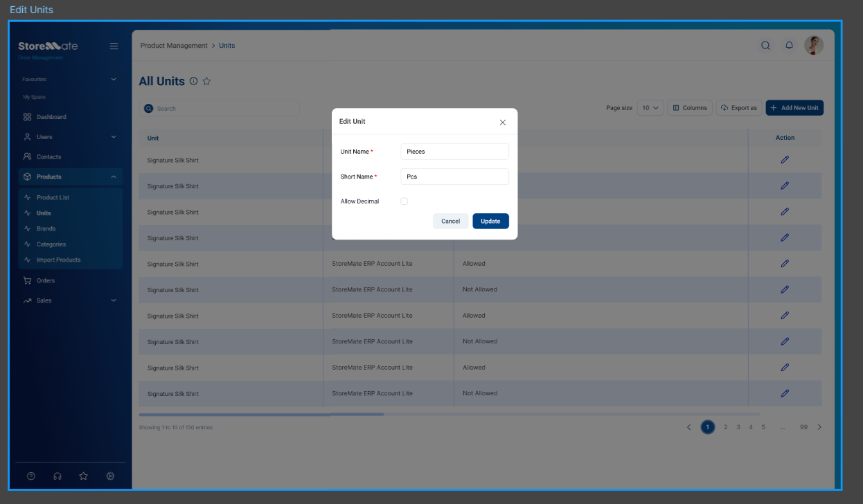Click edit pencil in eighth table row
863x504 pixels.
click(785, 341)
